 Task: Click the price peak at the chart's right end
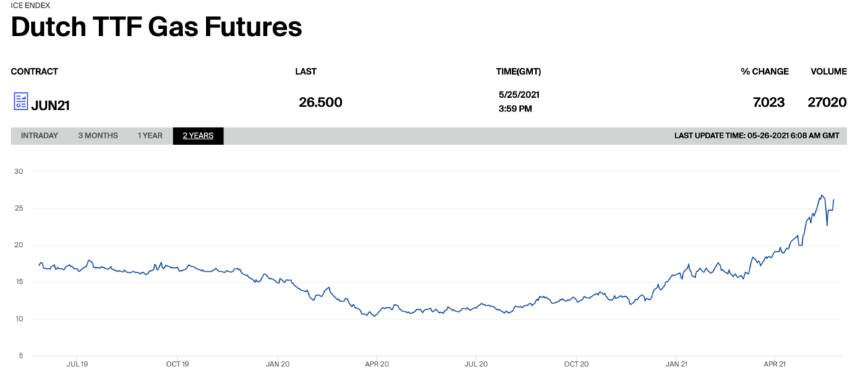point(822,196)
